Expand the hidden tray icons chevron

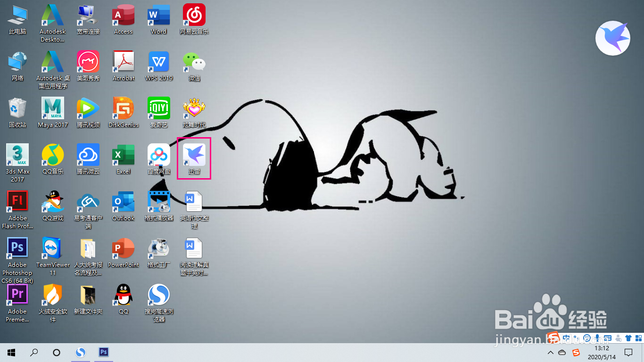pyautogui.click(x=551, y=353)
